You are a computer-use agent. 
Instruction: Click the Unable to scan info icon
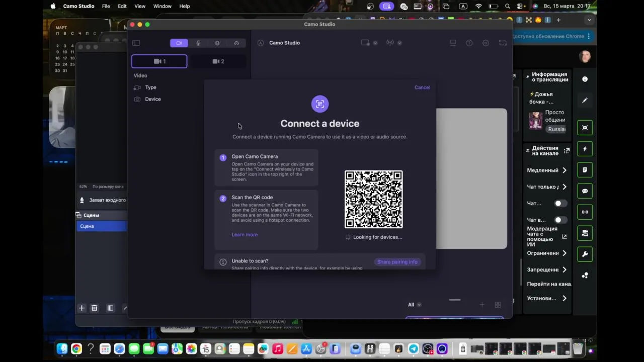pos(223,262)
